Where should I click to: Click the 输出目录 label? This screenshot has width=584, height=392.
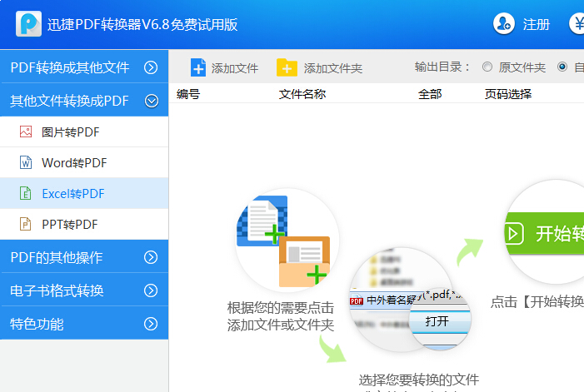[442, 67]
